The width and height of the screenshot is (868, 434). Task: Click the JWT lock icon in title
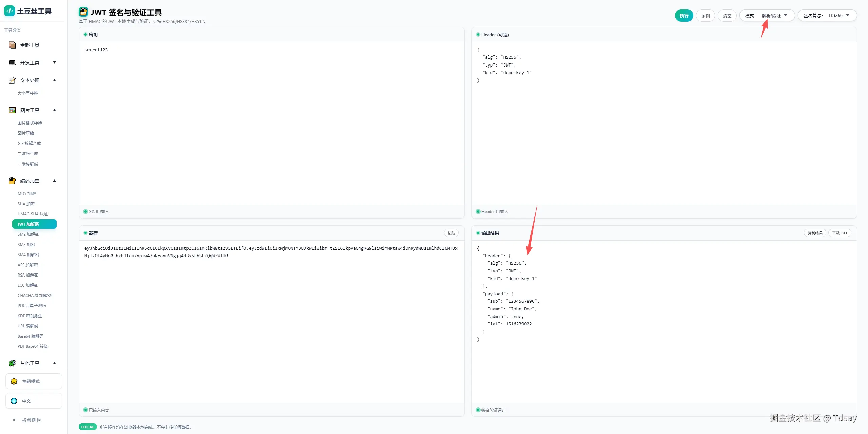coord(83,12)
